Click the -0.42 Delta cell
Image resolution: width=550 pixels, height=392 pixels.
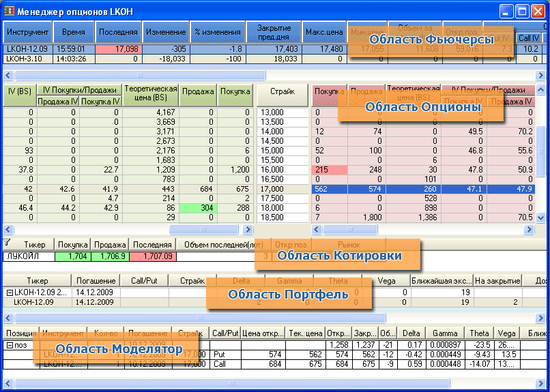pyautogui.click(x=411, y=355)
